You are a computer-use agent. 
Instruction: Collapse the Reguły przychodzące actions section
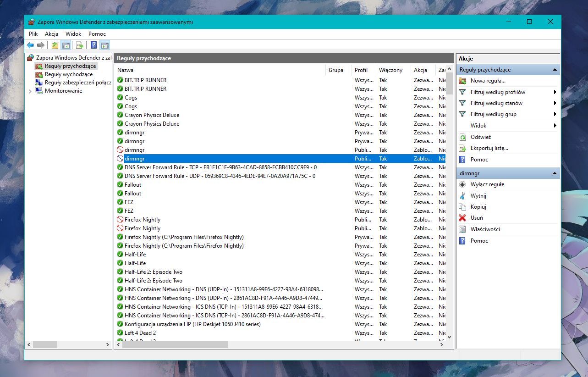coord(555,70)
